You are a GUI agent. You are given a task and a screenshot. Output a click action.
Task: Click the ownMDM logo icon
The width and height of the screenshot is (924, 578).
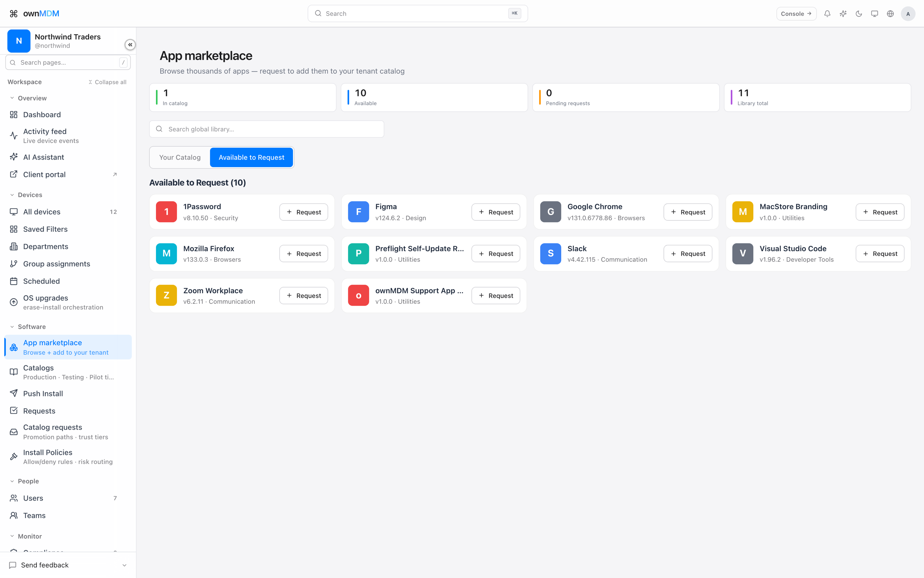[x=14, y=14]
